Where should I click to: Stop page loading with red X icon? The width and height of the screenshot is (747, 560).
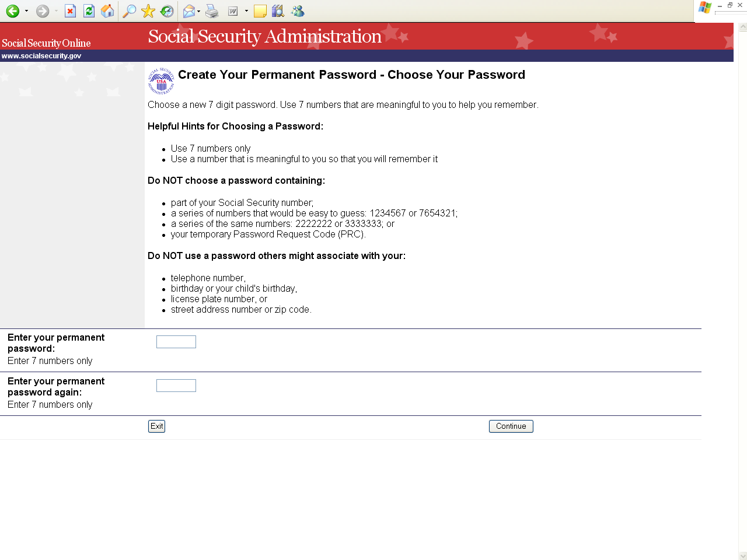[x=70, y=11]
